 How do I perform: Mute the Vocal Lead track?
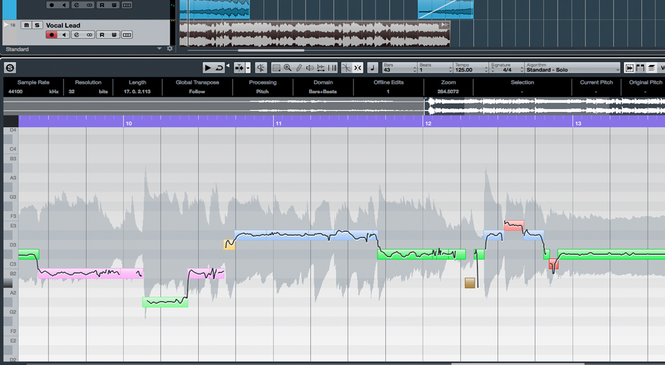(x=27, y=25)
